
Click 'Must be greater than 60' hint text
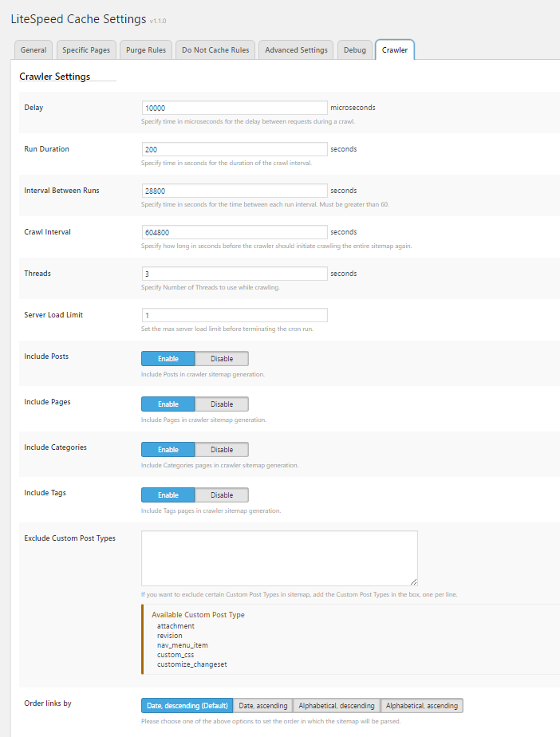click(x=354, y=204)
